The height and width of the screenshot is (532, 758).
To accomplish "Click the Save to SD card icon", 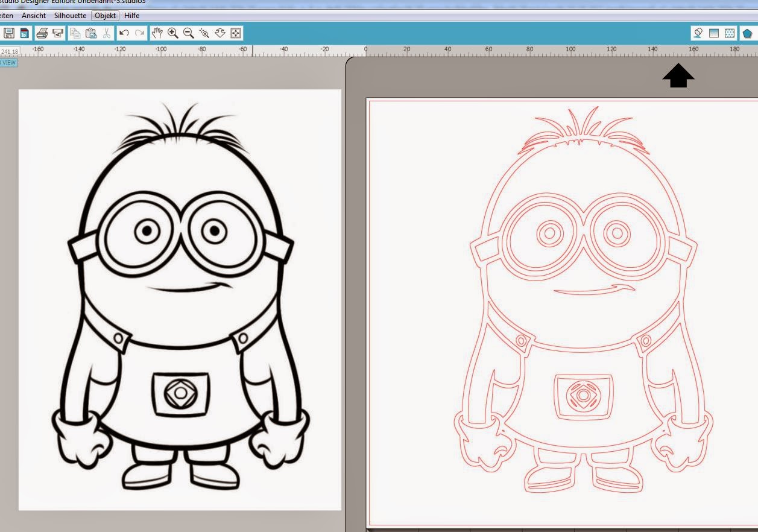I will [x=24, y=33].
